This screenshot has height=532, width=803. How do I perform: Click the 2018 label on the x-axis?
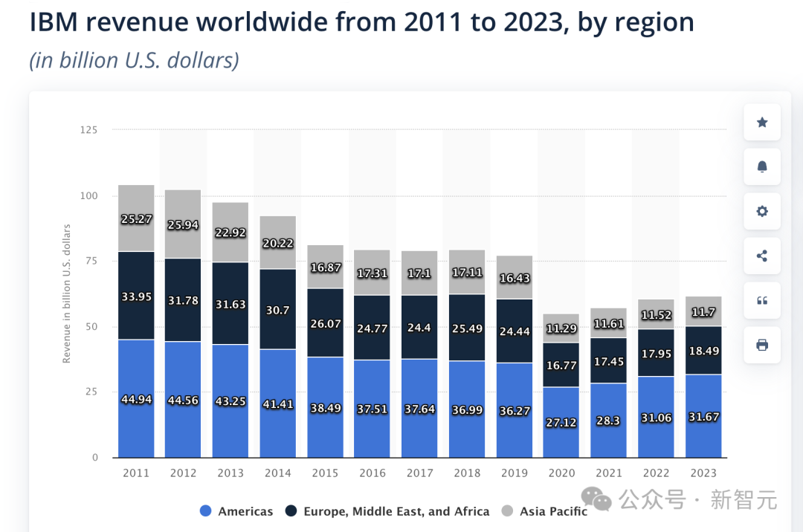(x=467, y=473)
